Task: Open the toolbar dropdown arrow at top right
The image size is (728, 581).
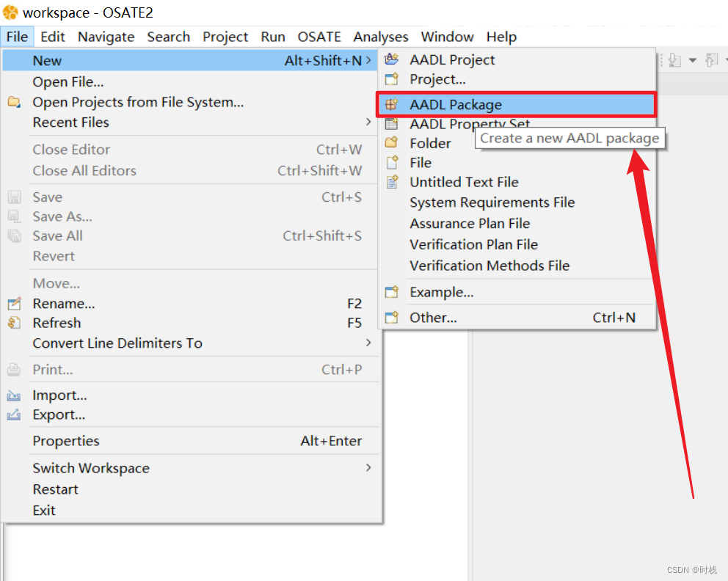Action: pos(693,60)
